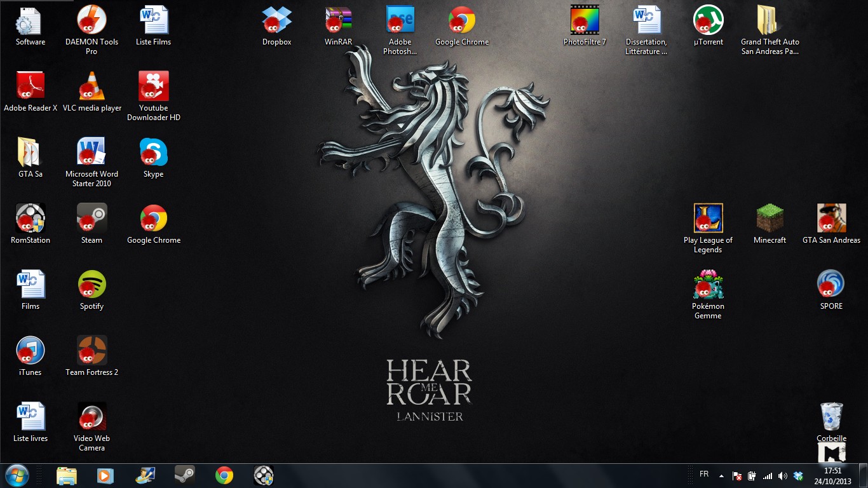Click the VLC media player shortcut
Screen dimensions: 868x488
pyautogui.click(x=92, y=87)
